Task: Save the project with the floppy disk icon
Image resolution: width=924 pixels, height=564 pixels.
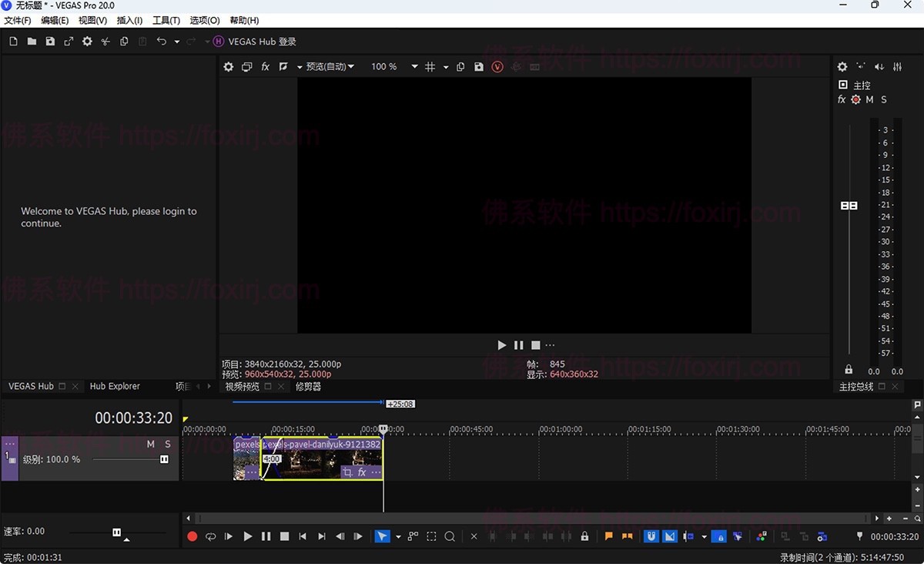Action: [x=50, y=42]
